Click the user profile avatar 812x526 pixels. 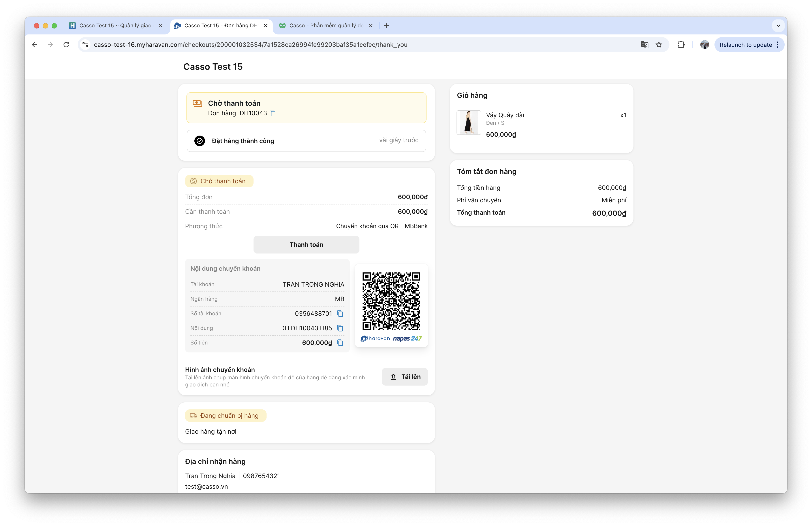(x=705, y=45)
